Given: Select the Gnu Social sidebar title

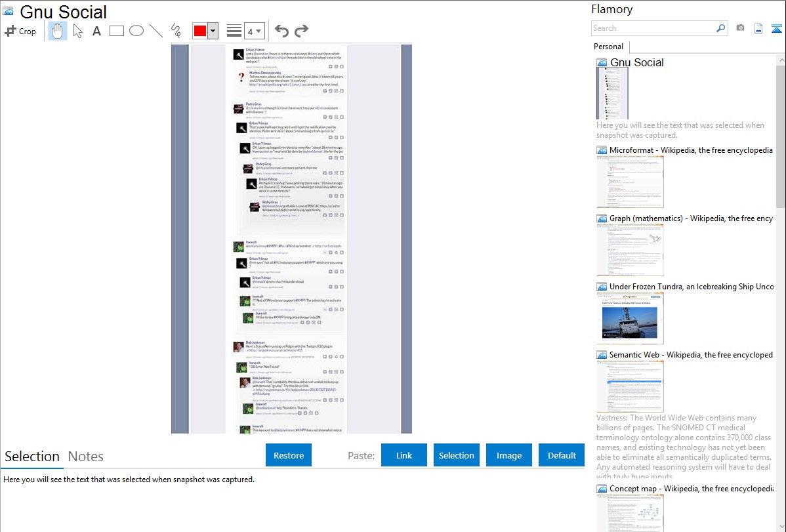Looking at the screenshot, I should [x=636, y=62].
